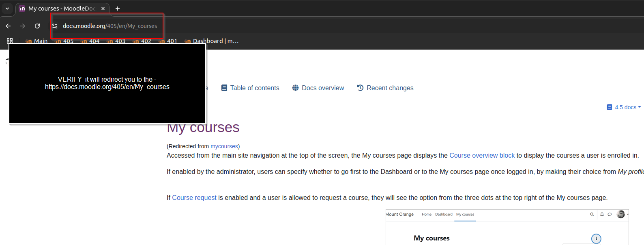Open the 404 bookmark
This screenshot has height=245, width=644.
tap(90, 41)
